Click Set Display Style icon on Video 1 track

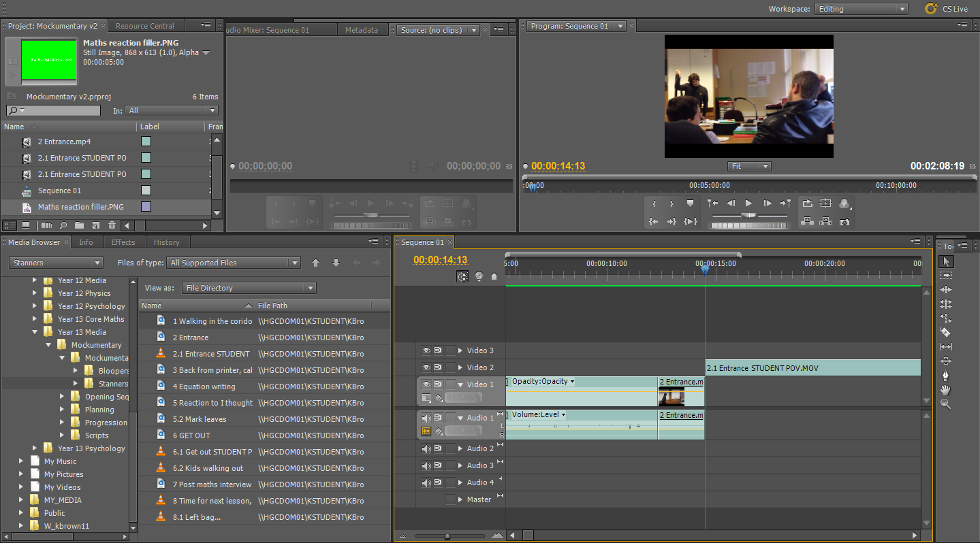[426, 397]
